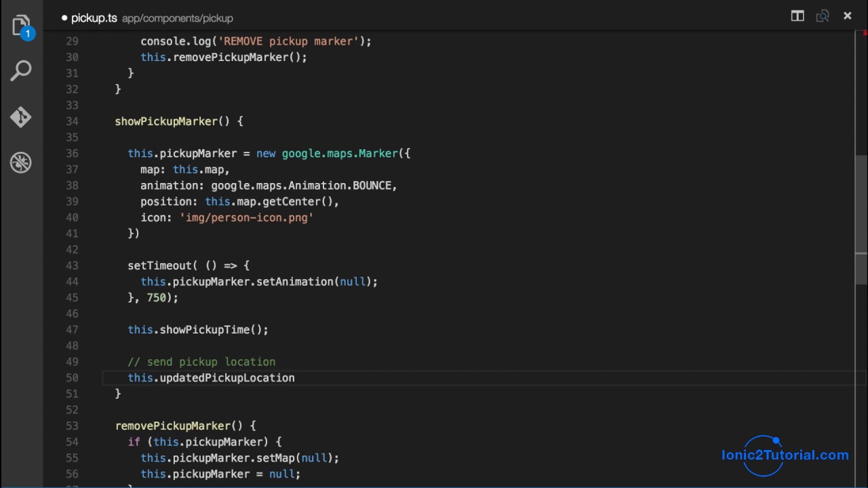Click new google.maps.Marker({ on line 36
The width and height of the screenshot is (868, 488).
click(x=333, y=153)
